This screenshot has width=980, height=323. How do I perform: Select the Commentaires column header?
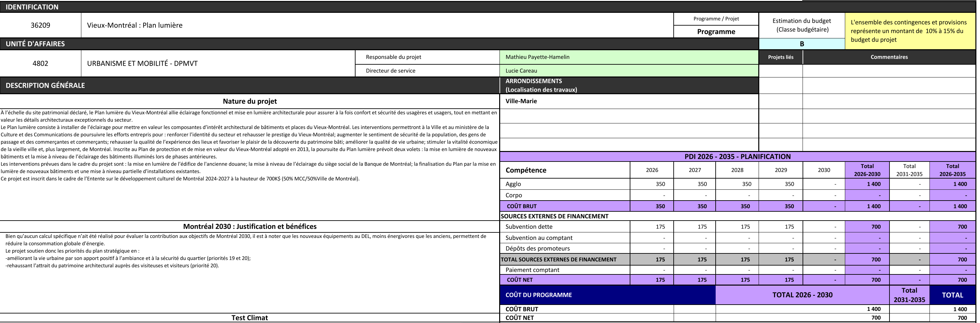(889, 57)
